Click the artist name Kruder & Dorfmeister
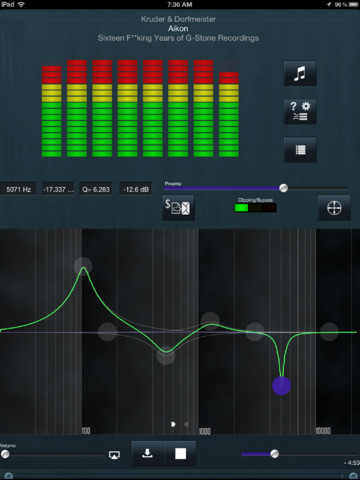This screenshot has height=480, width=360. [178, 19]
